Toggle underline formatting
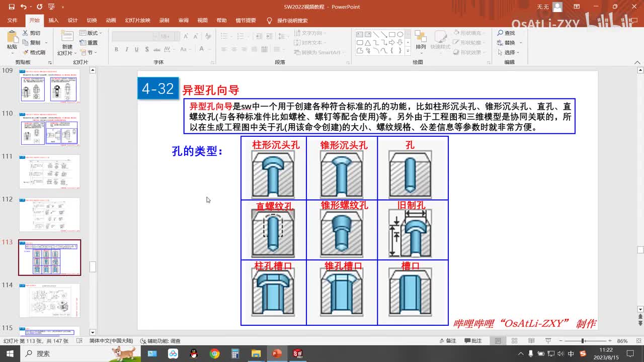Image resolution: width=644 pixels, height=362 pixels. coord(137,49)
